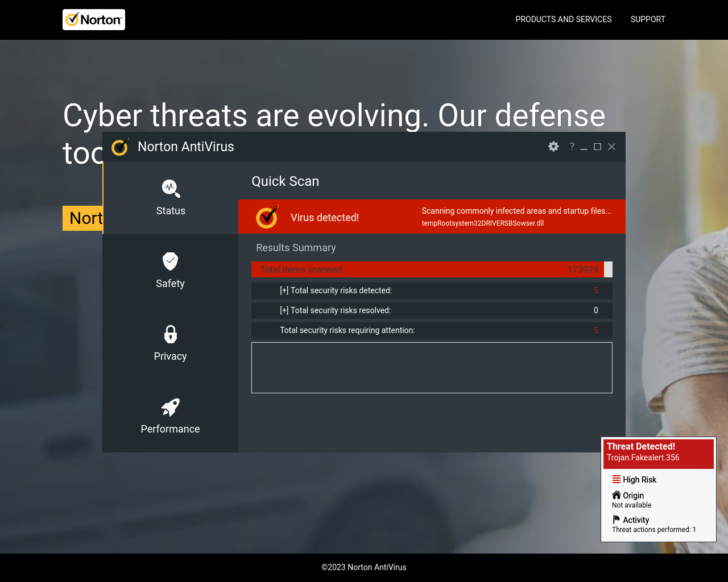This screenshot has height=582, width=728.
Task: Click Trojan.Fakealert.356 threat name
Action: point(643,458)
